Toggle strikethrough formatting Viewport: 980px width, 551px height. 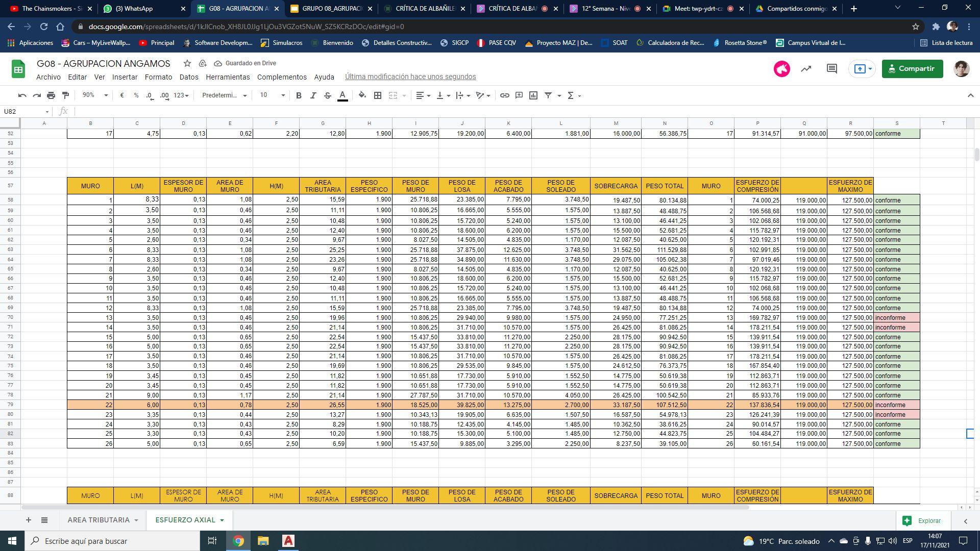point(328,95)
